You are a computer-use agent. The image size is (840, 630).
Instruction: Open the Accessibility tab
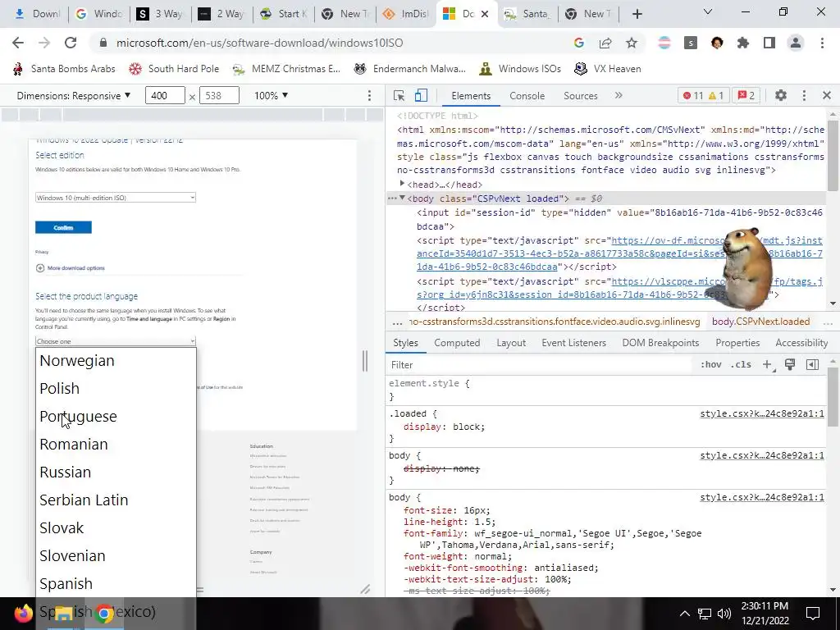tap(801, 343)
